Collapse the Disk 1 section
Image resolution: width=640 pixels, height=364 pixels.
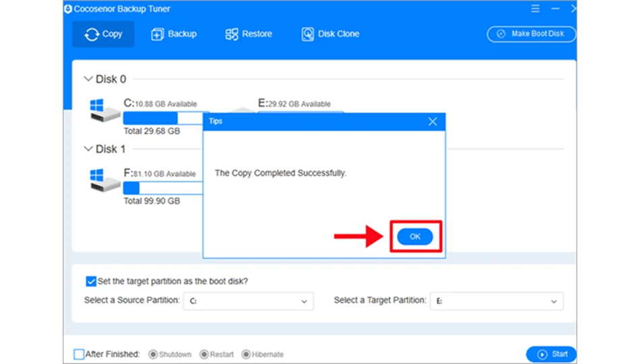point(88,149)
